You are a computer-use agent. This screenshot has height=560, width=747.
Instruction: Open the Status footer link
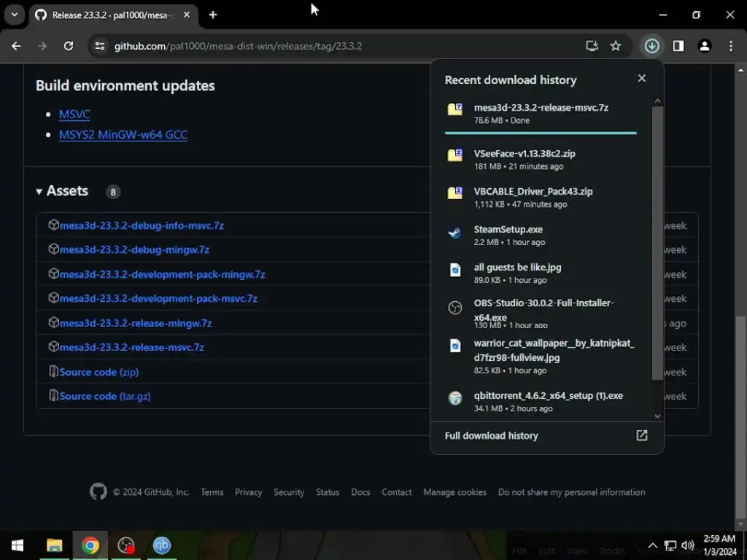328,492
